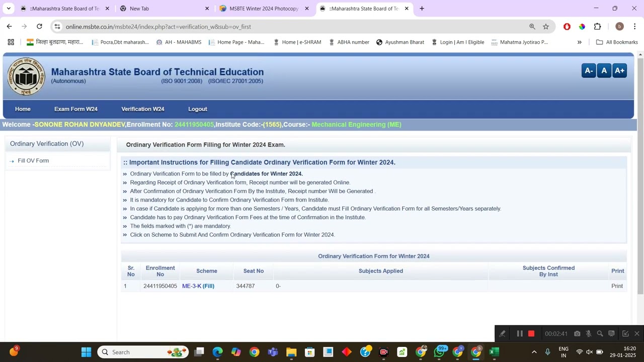Open the browser zoom magnifier icon
Viewport: 644px width, 362px height.
click(x=532, y=27)
